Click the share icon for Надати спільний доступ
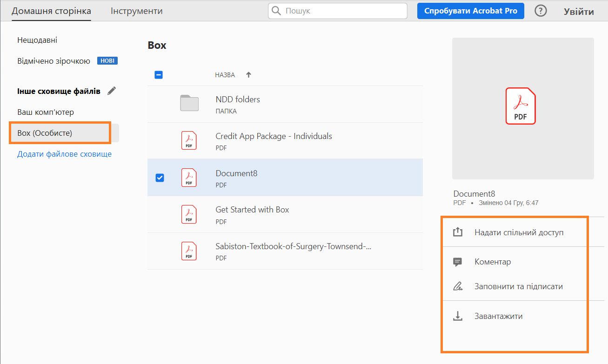 [458, 232]
